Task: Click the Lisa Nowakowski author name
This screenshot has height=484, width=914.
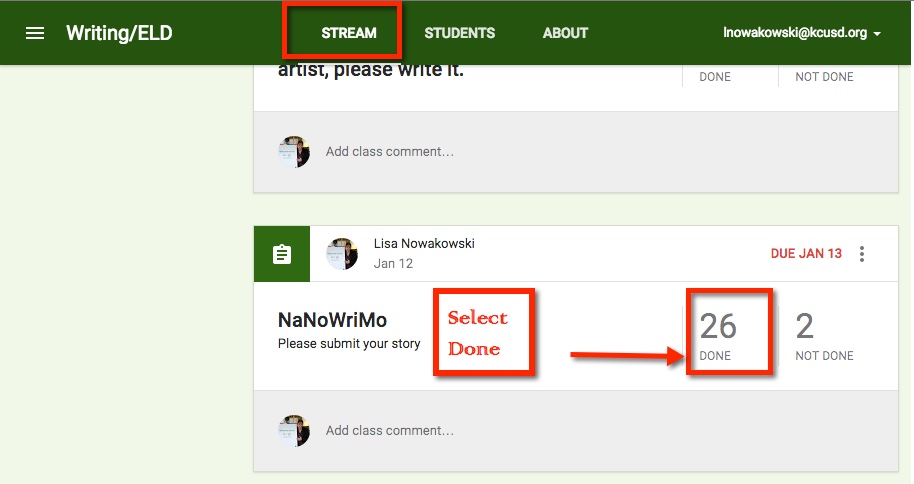Action: click(x=423, y=244)
